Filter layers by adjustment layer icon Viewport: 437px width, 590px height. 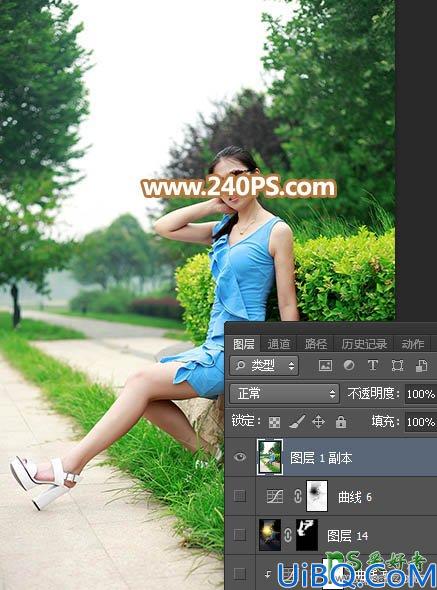click(349, 365)
